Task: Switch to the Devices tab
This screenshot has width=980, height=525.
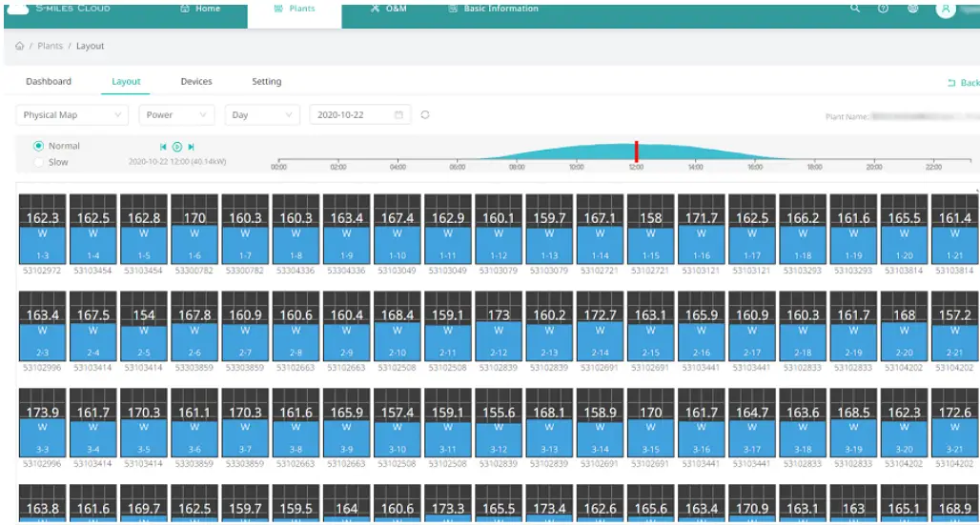Action: [x=196, y=82]
